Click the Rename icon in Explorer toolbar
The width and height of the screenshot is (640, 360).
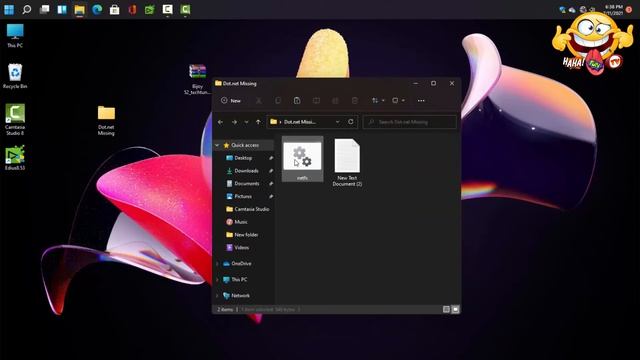316,100
